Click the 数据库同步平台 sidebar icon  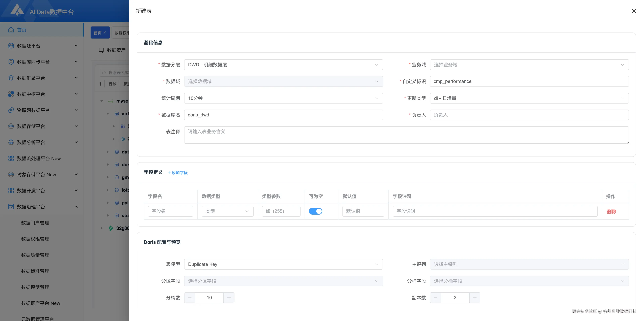pyautogui.click(x=11, y=62)
